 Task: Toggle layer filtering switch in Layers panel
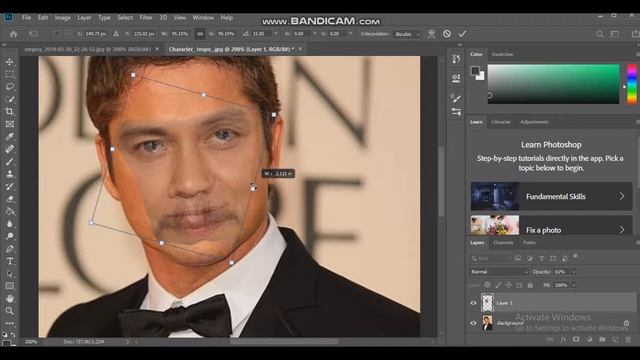click(576, 256)
